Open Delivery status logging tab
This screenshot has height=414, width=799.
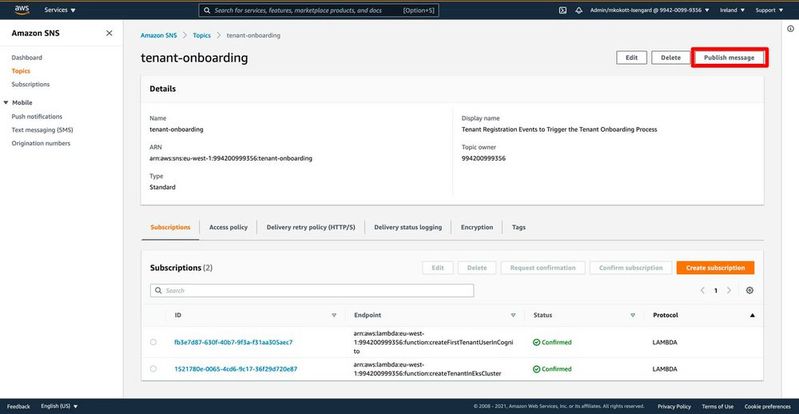pos(408,227)
